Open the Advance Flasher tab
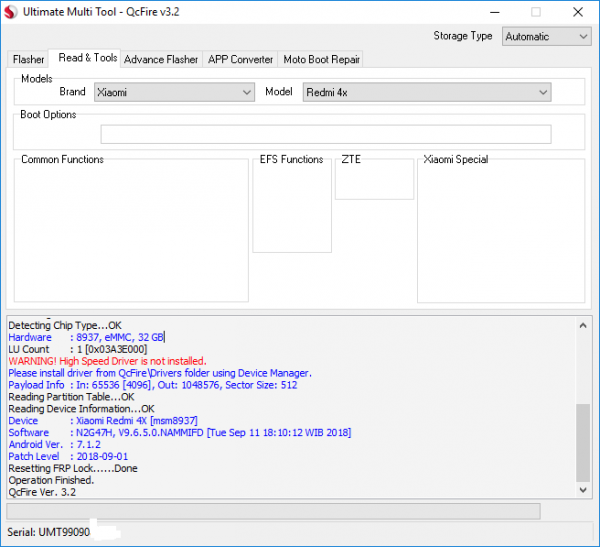Image resolution: width=600 pixels, height=547 pixels. point(161,59)
